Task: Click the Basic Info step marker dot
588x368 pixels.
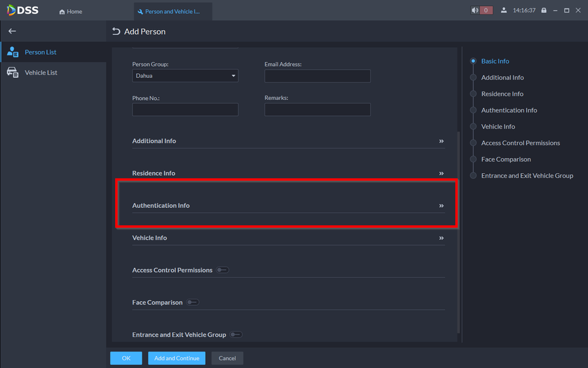Action: (x=473, y=61)
